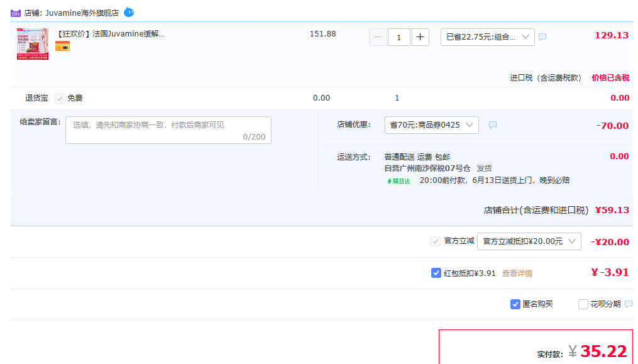Click the 价格已含税 label
The height and width of the screenshot is (364, 638).
[x=610, y=78]
